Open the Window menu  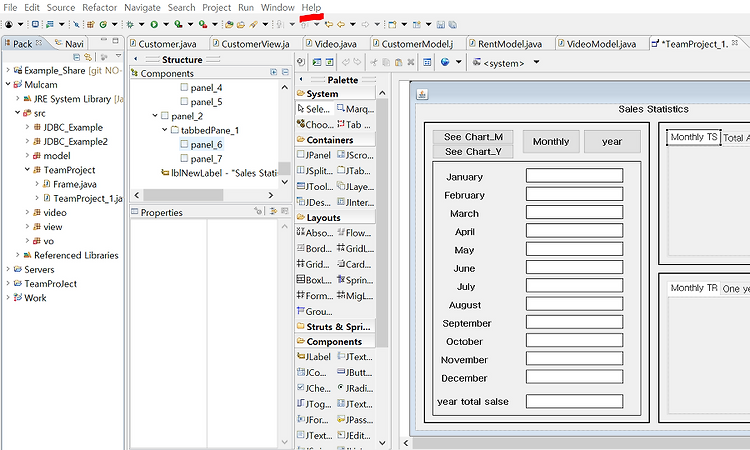[x=277, y=8]
